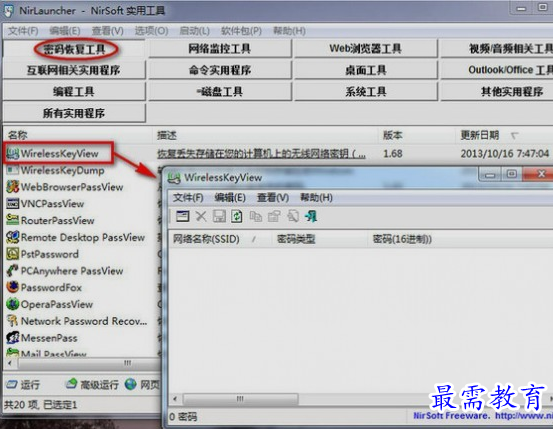Click the 高级运行 (Advanced Run) button
553x429 pixels.
click(92, 385)
